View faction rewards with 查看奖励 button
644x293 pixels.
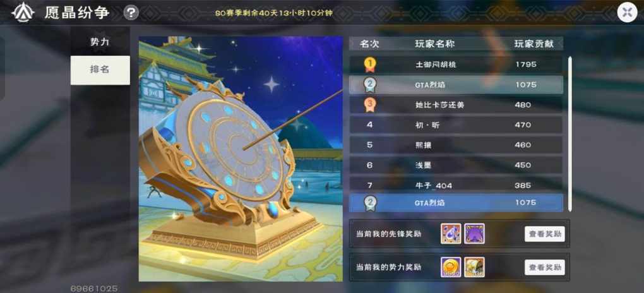coord(545,268)
